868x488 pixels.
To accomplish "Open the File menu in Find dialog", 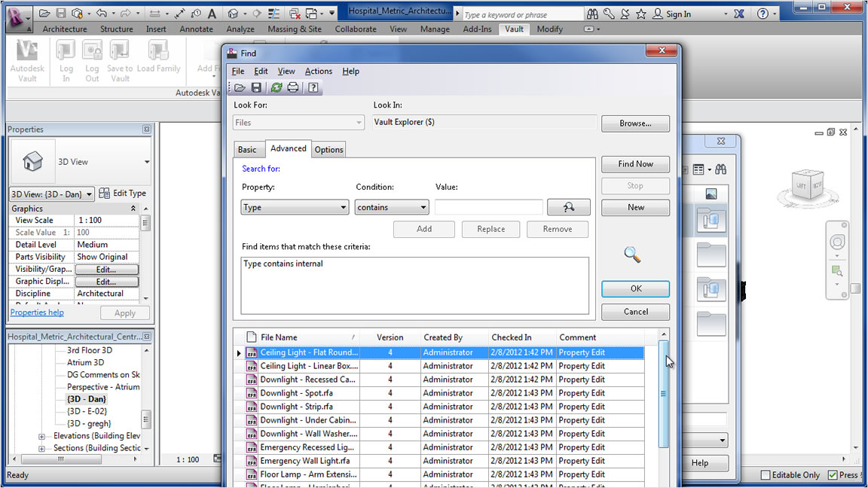I will (238, 71).
